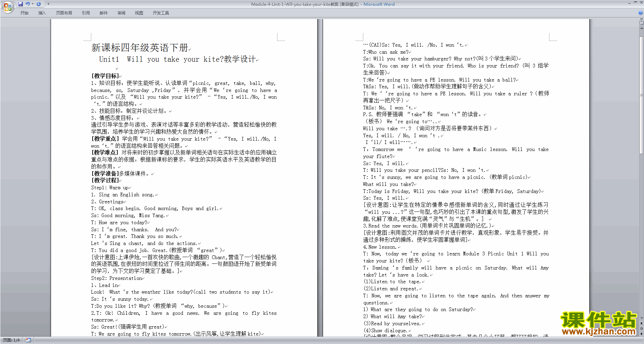
Task: Switch to the 插入 tab
Action: [x=42, y=13]
